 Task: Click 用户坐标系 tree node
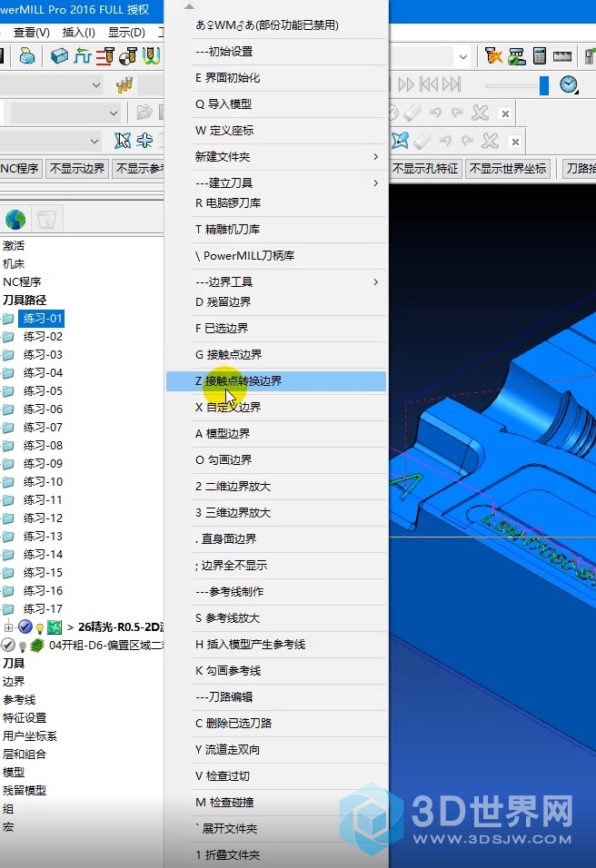pos(30,735)
